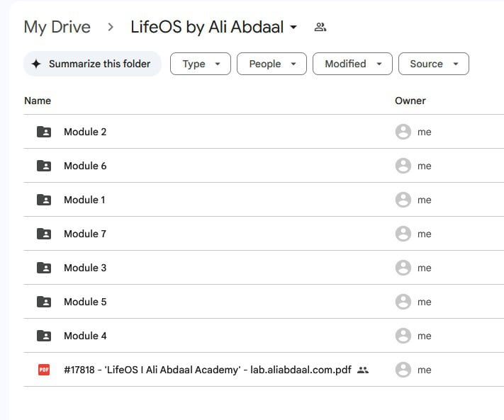Sort files by the Name column header
The height and width of the screenshot is (420, 504).
pyautogui.click(x=38, y=101)
